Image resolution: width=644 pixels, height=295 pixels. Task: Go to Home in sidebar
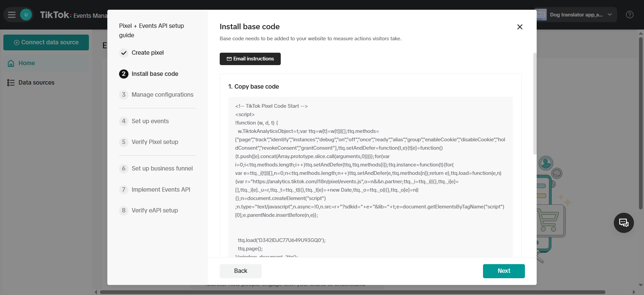point(46,63)
